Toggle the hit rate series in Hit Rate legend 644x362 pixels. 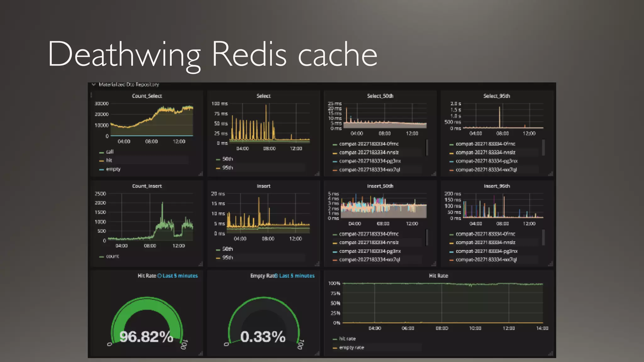[347, 339]
